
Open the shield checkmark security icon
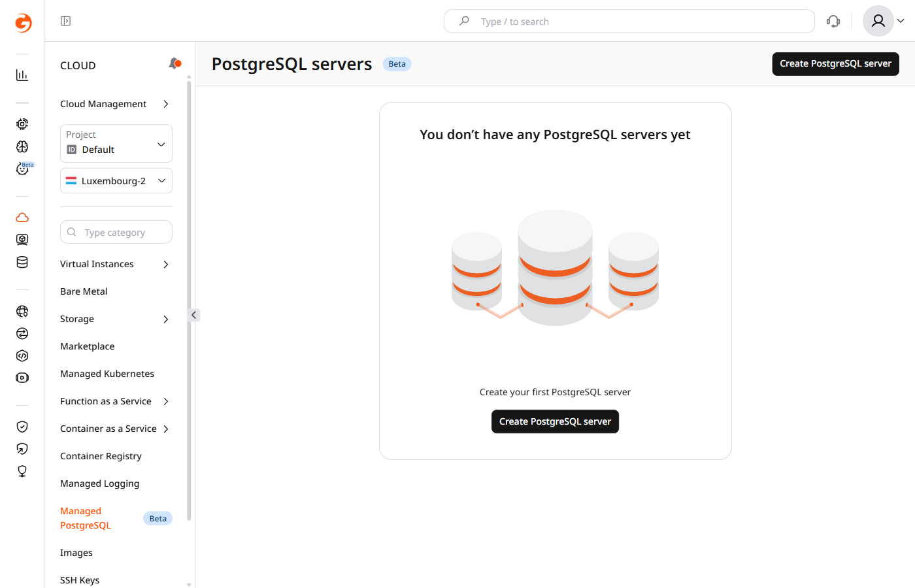click(22, 427)
